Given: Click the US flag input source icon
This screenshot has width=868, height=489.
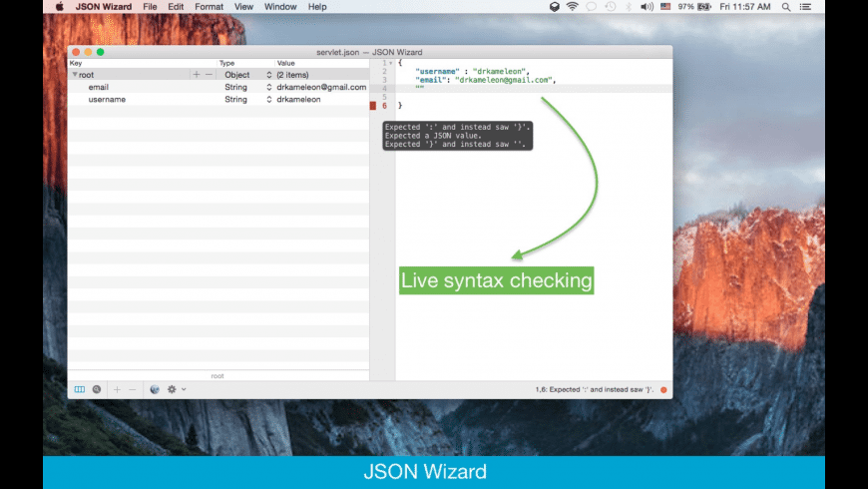Looking at the screenshot, I should [665, 7].
